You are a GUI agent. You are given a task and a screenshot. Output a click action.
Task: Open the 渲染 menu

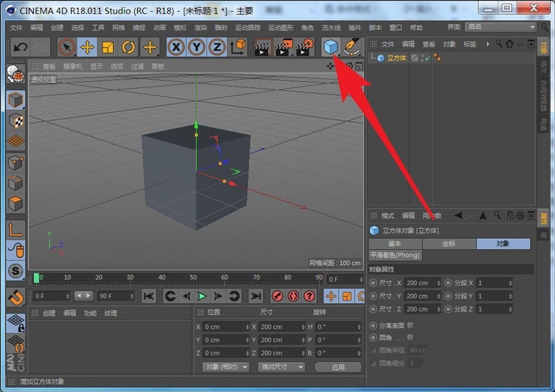tap(200, 28)
